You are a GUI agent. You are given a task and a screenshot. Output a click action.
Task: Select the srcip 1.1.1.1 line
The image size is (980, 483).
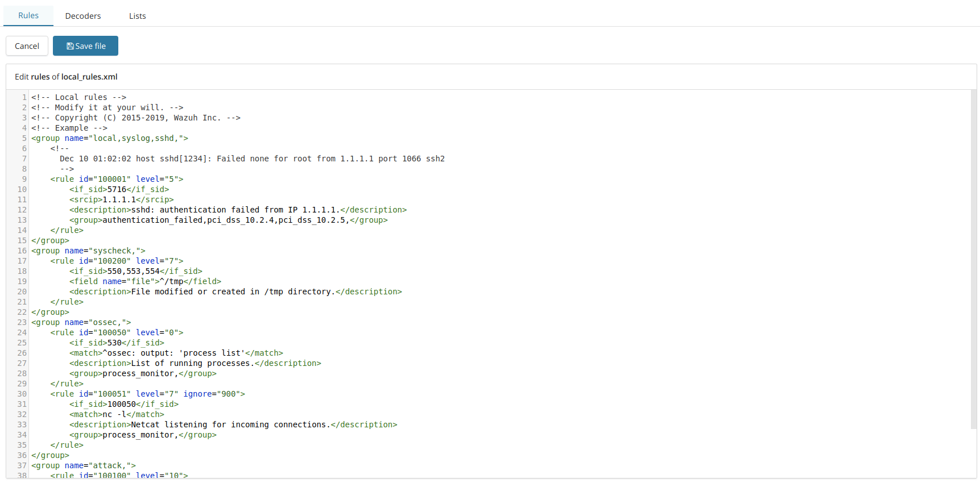(x=121, y=199)
